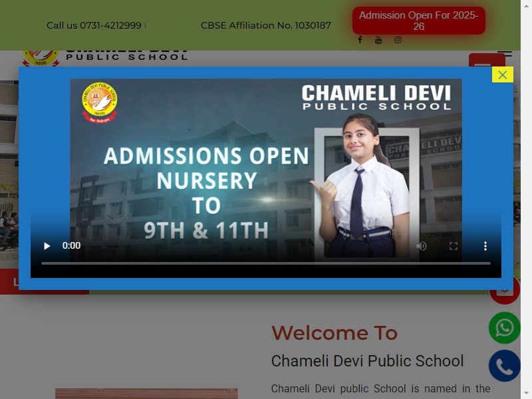Viewport: 532px width, 399px height.
Task: Click the video timestamp 0:00
Action: point(71,245)
